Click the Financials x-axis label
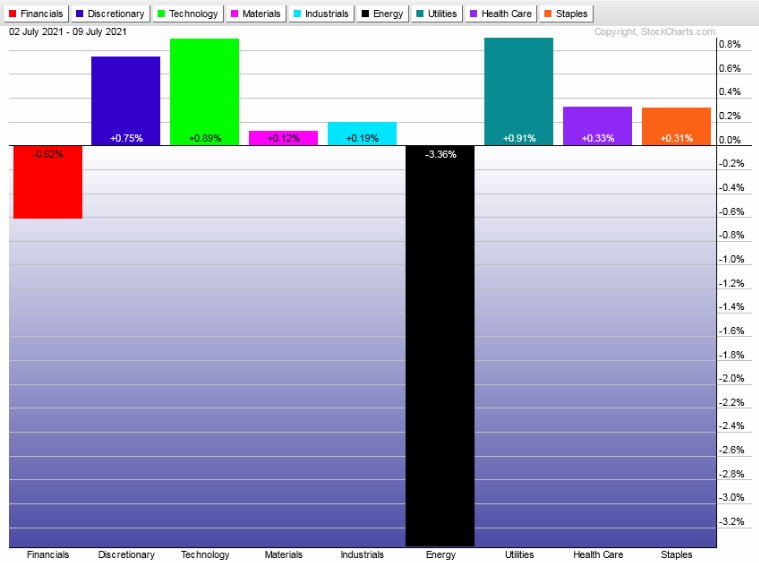The width and height of the screenshot is (759, 563). click(x=47, y=555)
